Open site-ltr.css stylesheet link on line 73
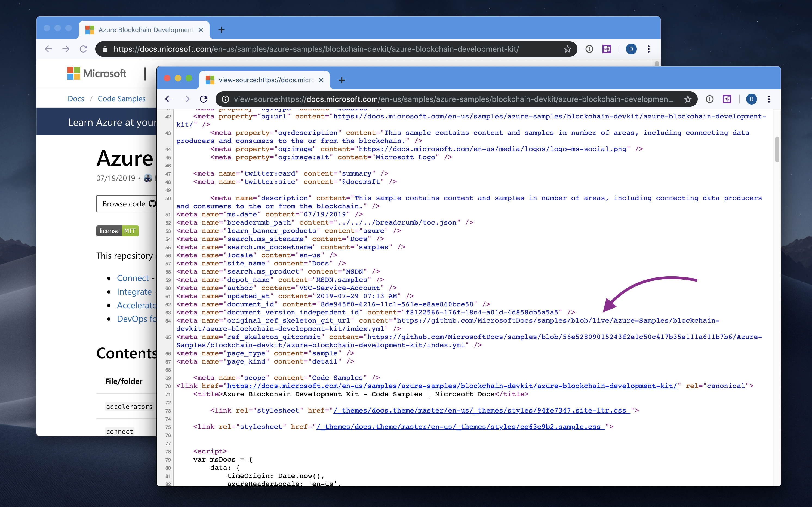Image resolution: width=812 pixels, height=507 pixels. pyautogui.click(x=482, y=410)
